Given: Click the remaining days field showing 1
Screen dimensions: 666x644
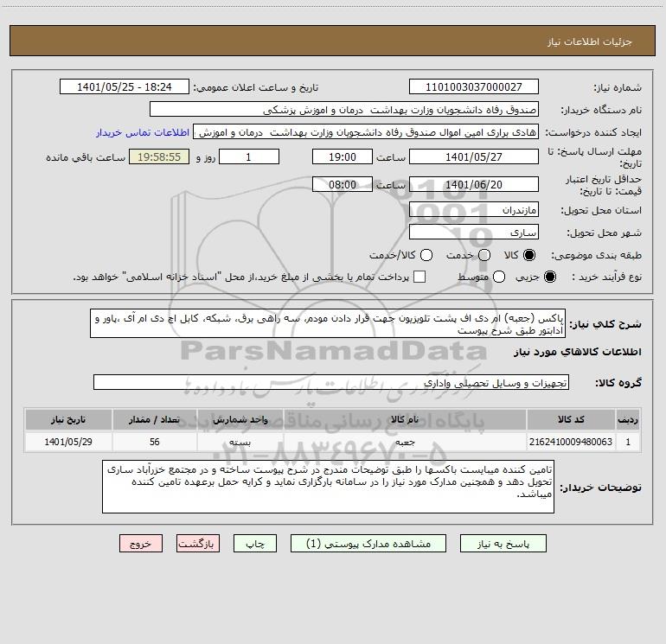Looking at the screenshot, I should click(x=249, y=156).
